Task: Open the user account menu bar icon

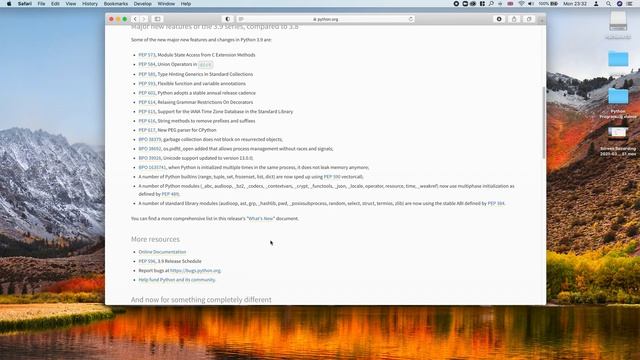Action: pyautogui.click(x=596, y=4)
